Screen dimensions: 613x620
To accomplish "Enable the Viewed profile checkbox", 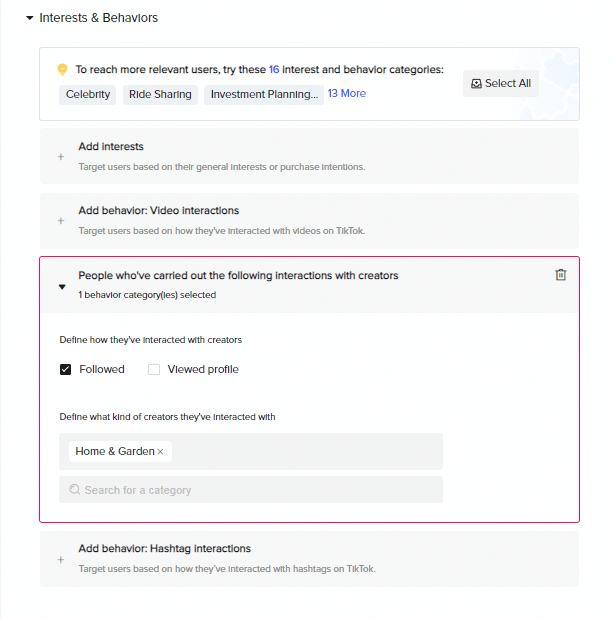I will pos(154,369).
